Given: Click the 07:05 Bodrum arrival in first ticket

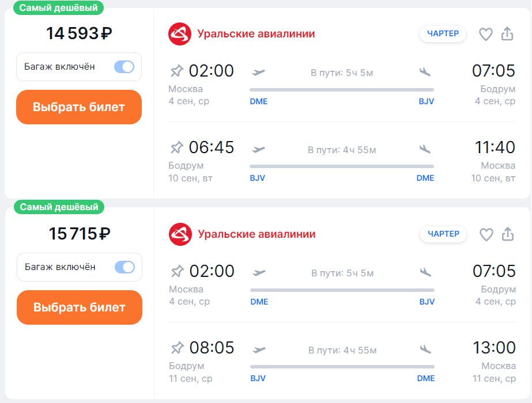Looking at the screenshot, I should pos(493,71).
